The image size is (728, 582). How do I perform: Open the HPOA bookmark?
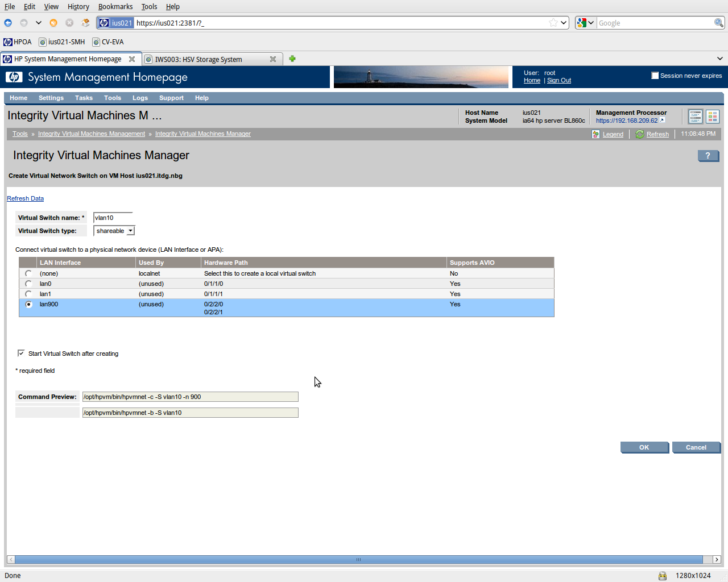[18, 41]
